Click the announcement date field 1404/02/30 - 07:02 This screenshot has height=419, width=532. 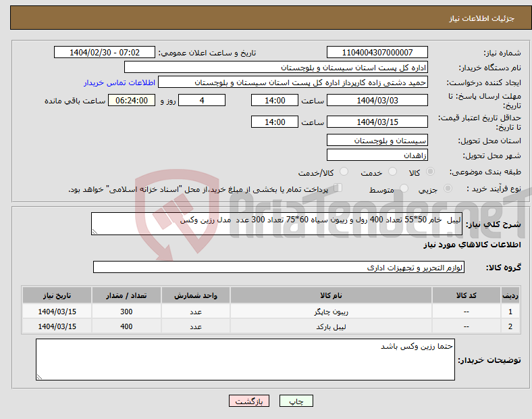tap(105, 52)
